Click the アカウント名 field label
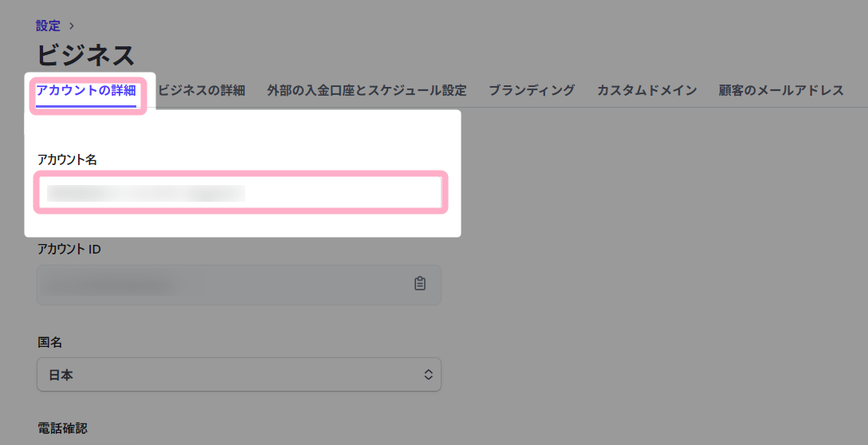This screenshot has height=445, width=868. click(67, 159)
